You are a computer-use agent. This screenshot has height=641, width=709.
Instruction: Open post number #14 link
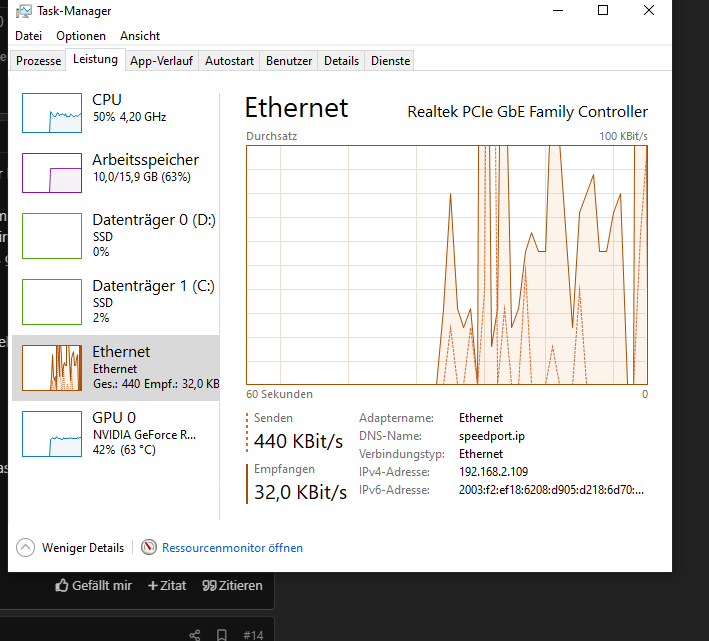tap(253, 635)
